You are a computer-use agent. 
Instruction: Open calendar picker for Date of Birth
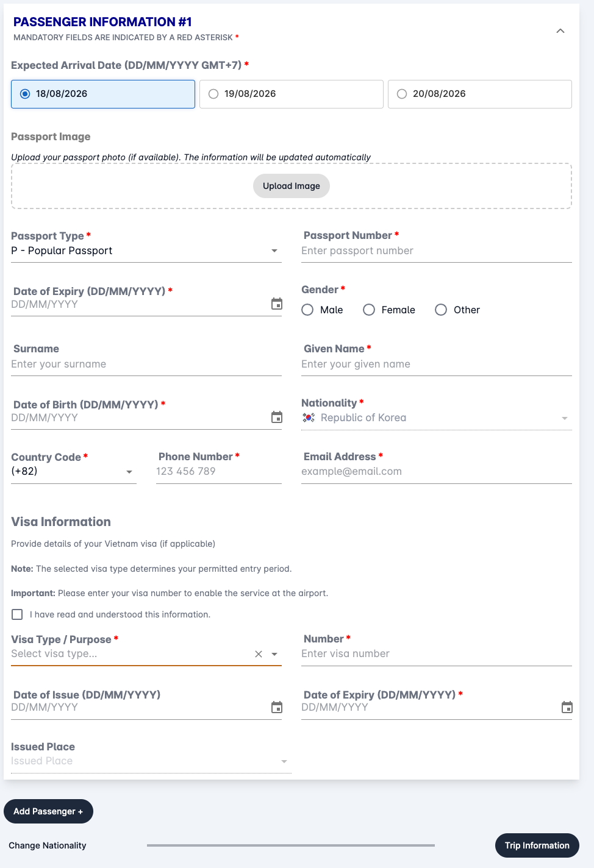coord(277,417)
